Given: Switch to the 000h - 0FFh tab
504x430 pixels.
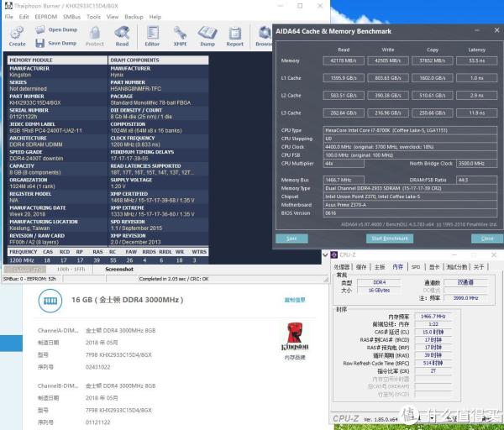Looking at the screenshot, I should 25,270.
